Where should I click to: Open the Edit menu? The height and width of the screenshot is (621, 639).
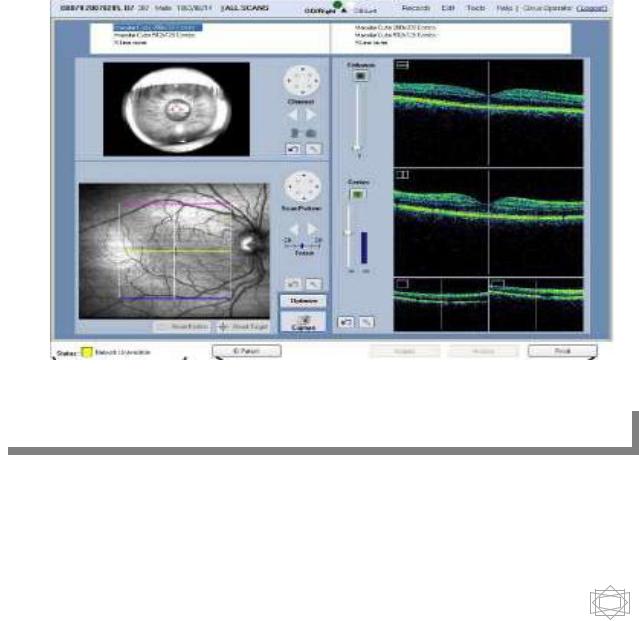coord(447,8)
